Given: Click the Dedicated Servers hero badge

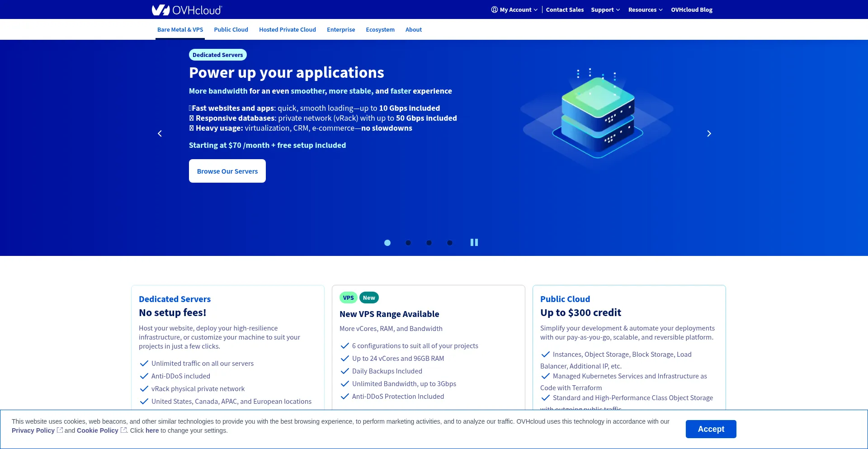Looking at the screenshot, I should click(x=217, y=55).
